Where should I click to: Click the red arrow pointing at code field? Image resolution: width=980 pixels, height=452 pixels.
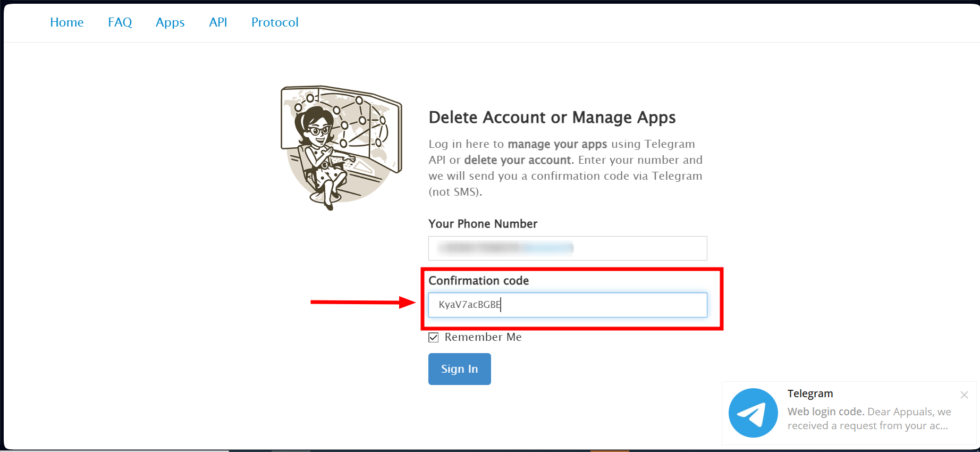tap(362, 303)
